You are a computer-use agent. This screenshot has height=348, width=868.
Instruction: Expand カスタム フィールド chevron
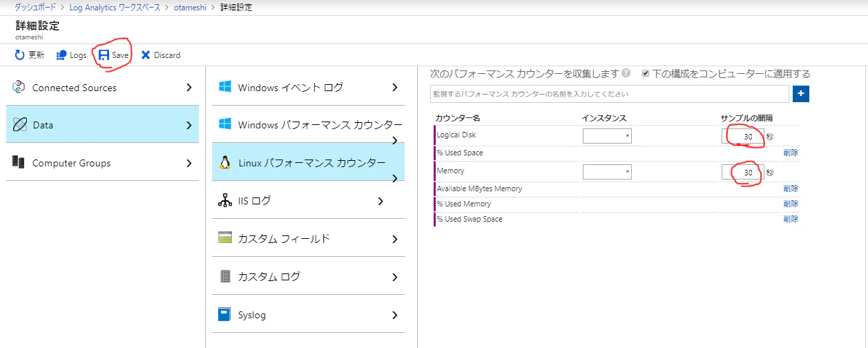pyautogui.click(x=395, y=239)
